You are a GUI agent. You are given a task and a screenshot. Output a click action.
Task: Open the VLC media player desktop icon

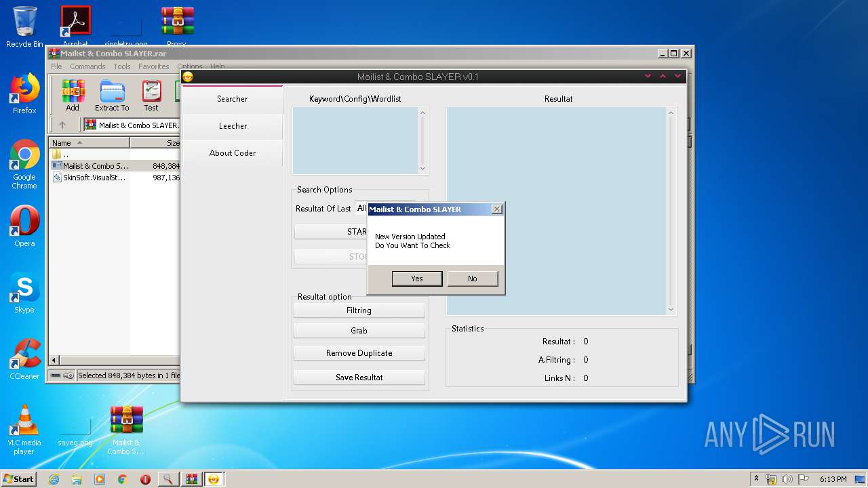24,430
